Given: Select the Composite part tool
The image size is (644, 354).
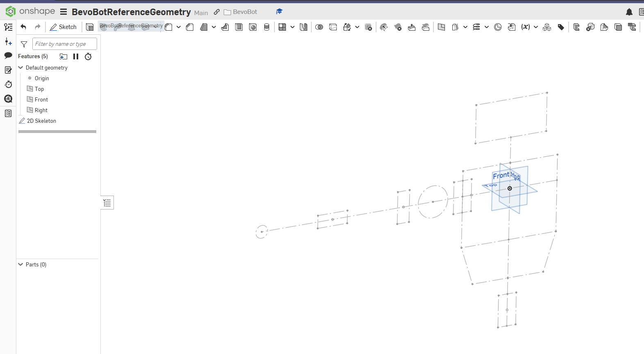Looking at the screenshot, I should point(547,27).
